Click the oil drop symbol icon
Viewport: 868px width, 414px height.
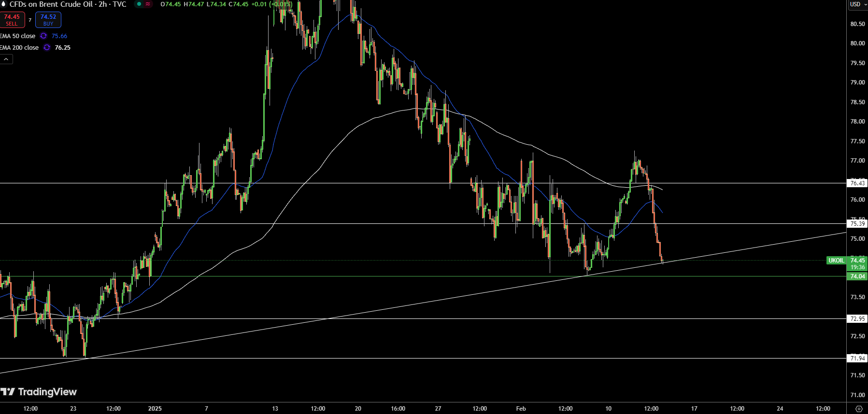pos(3,4)
